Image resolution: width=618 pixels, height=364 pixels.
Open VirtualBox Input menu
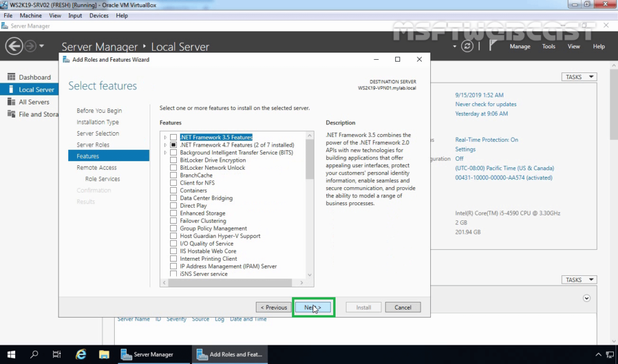pyautogui.click(x=75, y=15)
